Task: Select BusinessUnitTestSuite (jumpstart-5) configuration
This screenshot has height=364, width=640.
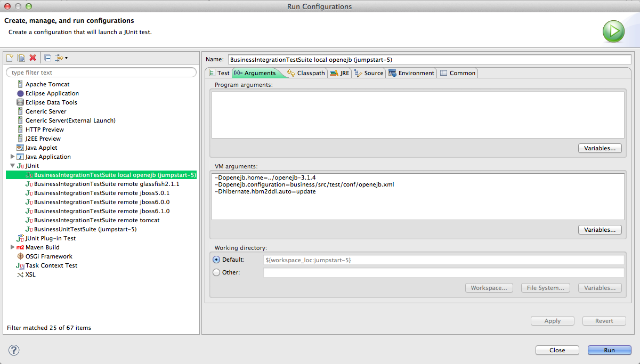Action: pos(85,229)
